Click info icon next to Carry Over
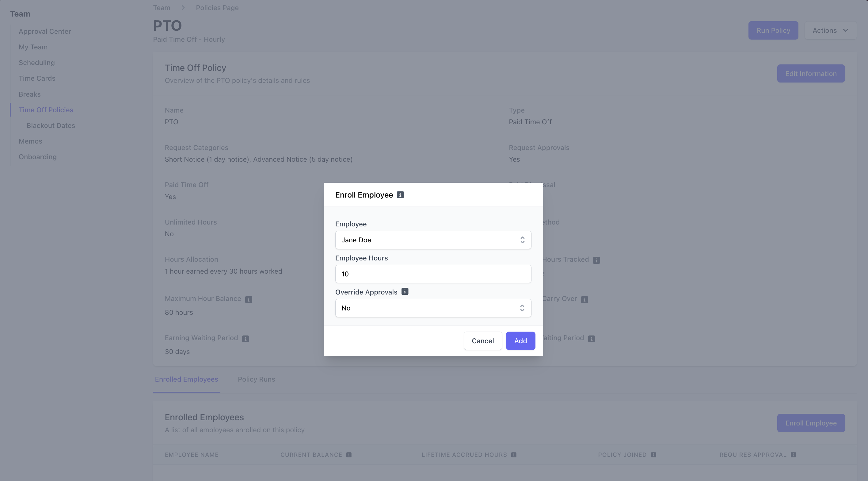 (584, 299)
